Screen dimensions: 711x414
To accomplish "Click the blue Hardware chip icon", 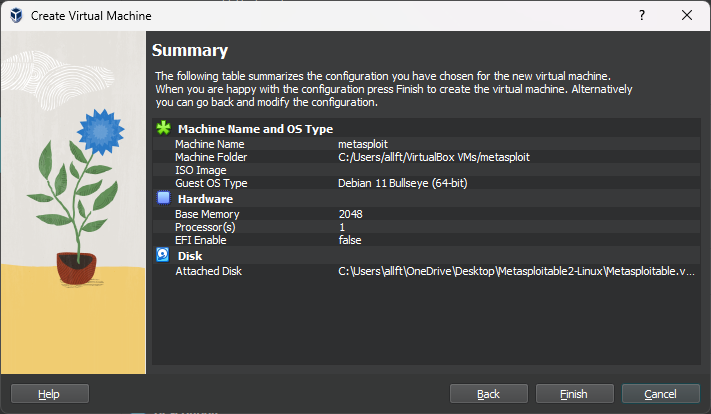I will tap(163, 198).
